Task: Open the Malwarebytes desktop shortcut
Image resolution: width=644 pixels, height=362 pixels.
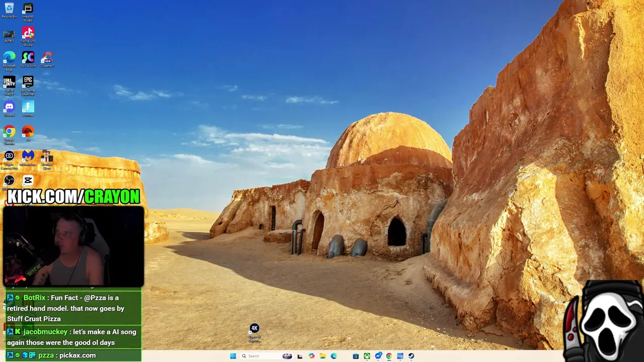Action: (28, 158)
